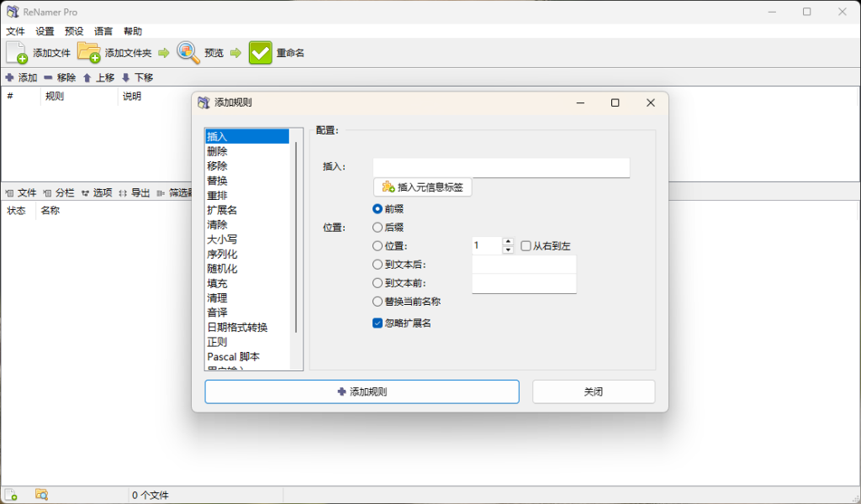
Task: Click the 添加文件 toolbar icon
Action: (x=15, y=52)
